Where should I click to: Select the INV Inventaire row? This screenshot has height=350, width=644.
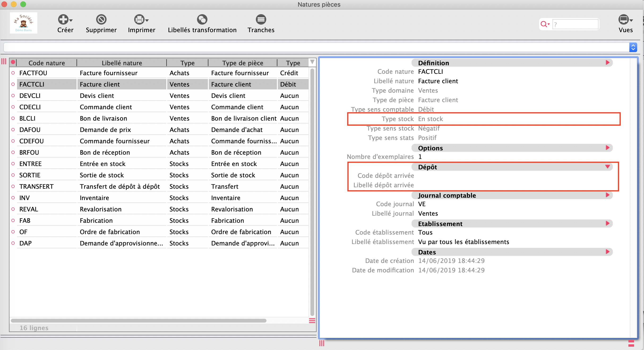pyautogui.click(x=163, y=198)
